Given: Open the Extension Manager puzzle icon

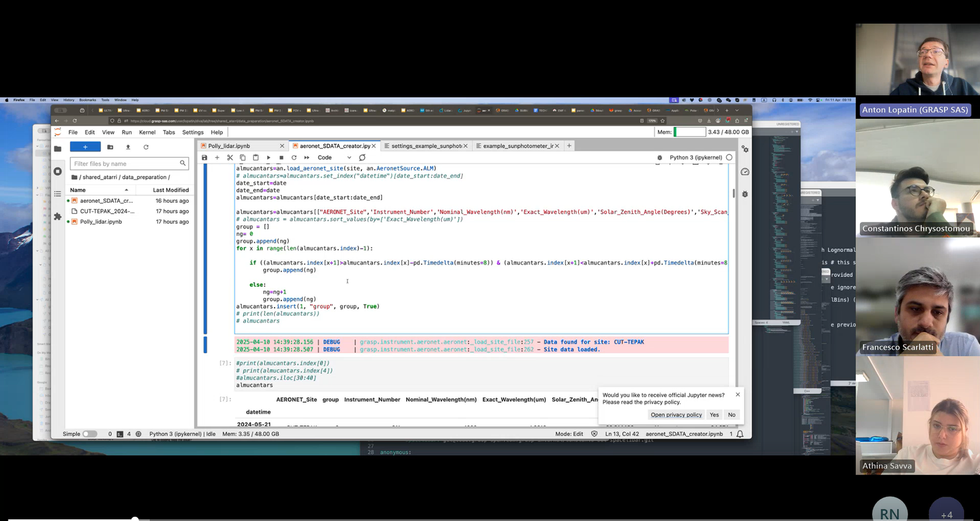Looking at the screenshot, I should click(x=58, y=216).
